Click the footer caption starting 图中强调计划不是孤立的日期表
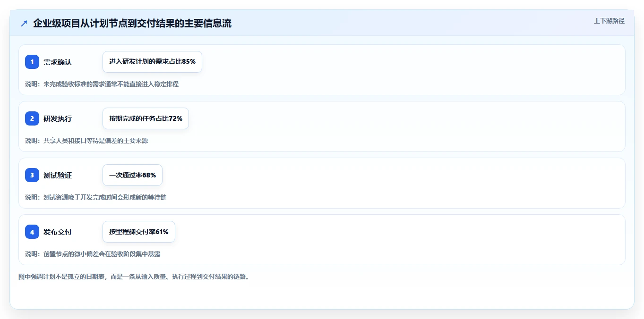This screenshot has height=319, width=644. point(134,277)
